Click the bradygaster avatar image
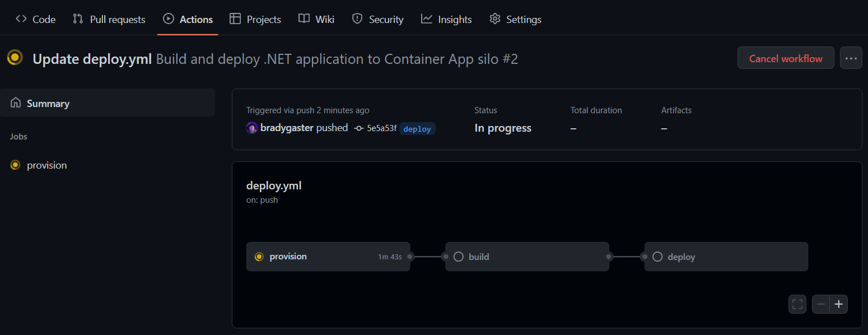 pyautogui.click(x=252, y=128)
